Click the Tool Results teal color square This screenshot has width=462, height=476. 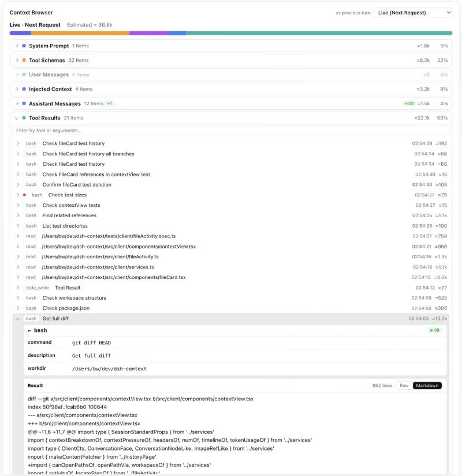tap(24, 118)
